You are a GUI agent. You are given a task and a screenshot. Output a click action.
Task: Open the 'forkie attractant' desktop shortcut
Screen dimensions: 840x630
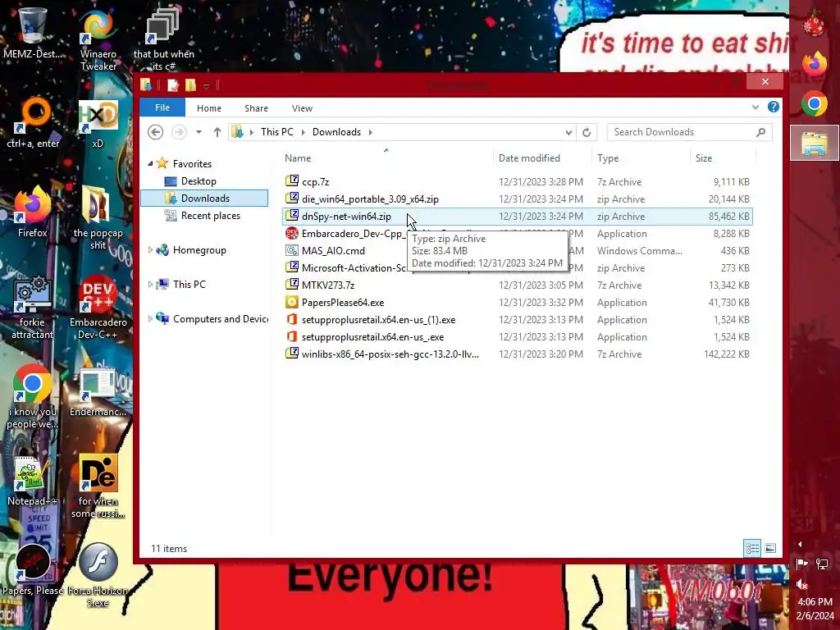(x=32, y=308)
